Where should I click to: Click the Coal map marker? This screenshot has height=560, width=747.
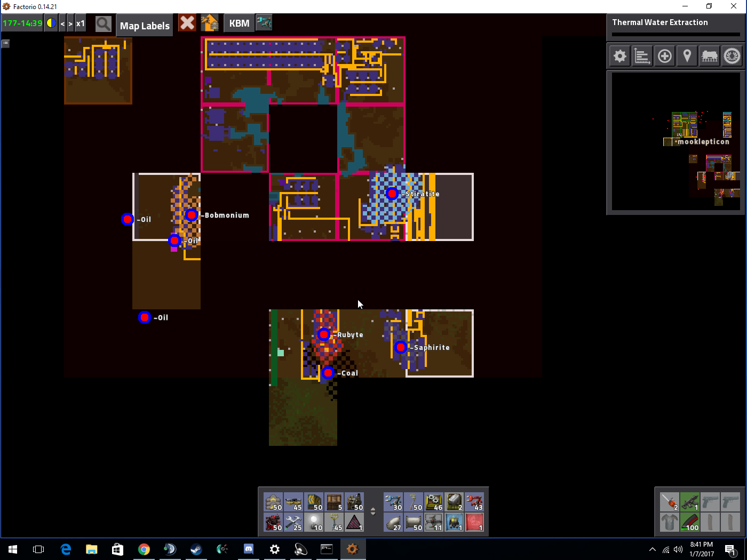point(328,373)
